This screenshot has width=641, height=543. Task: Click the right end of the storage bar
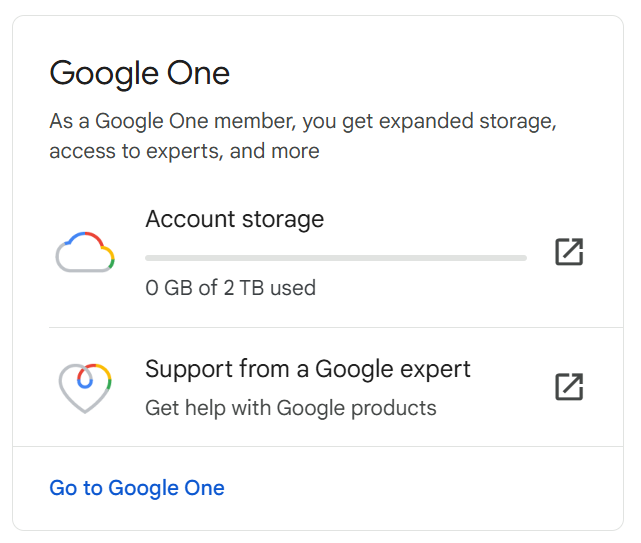point(522,258)
